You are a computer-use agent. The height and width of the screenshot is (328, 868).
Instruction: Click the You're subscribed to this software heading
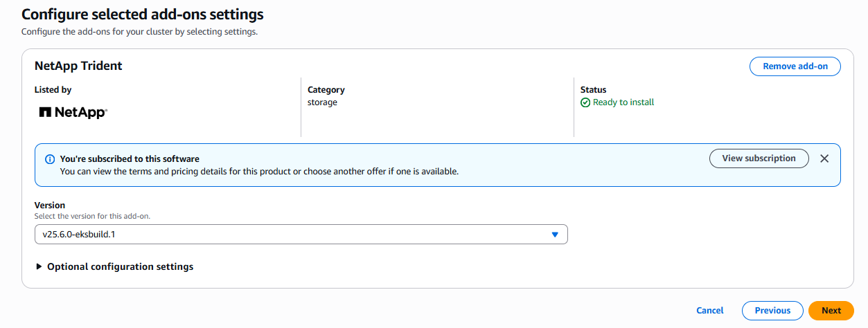(x=130, y=159)
